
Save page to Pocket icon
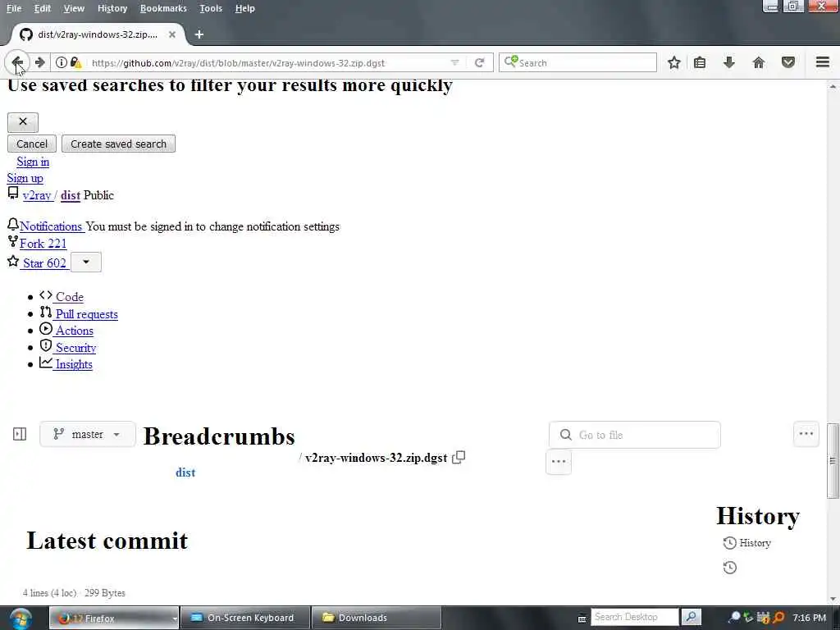click(787, 62)
